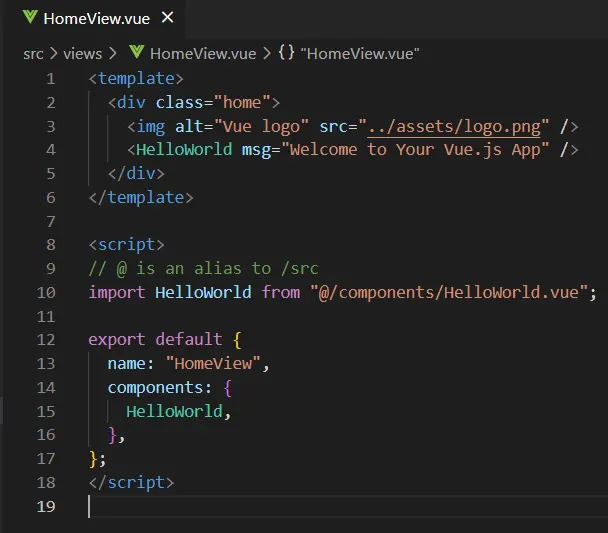Open the "HomeView.vue" symbol breadcrumb item
The height and width of the screenshot is (533, 608).
(x=361, y=53)
